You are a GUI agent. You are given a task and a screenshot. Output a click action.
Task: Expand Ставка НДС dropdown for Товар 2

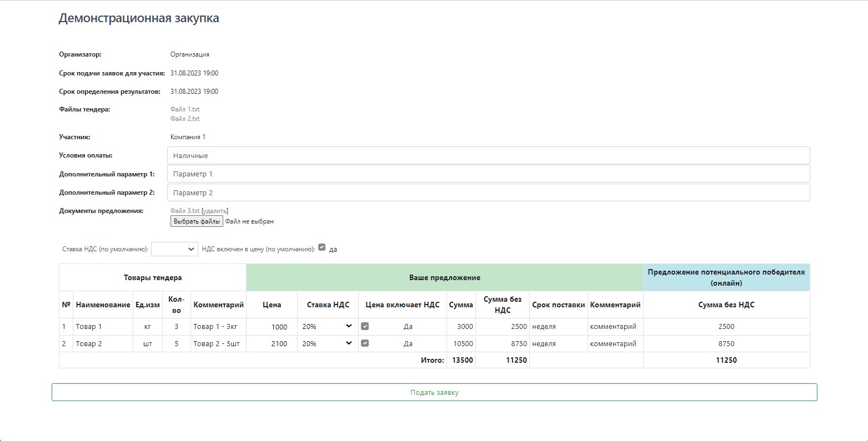[x=327, y=343]
